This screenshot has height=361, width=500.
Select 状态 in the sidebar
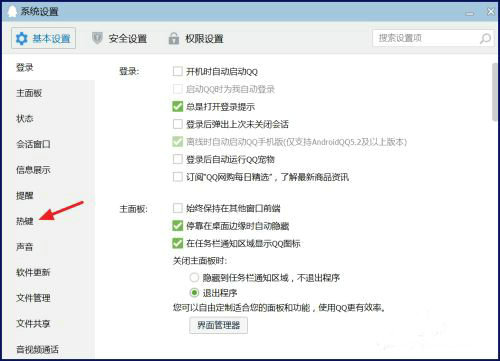[49, 119]
